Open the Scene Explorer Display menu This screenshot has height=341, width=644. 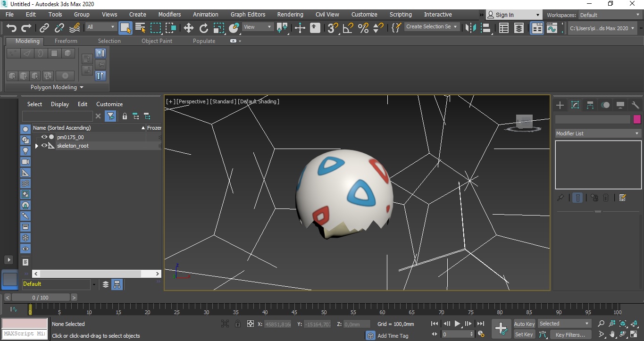point(60,104)
